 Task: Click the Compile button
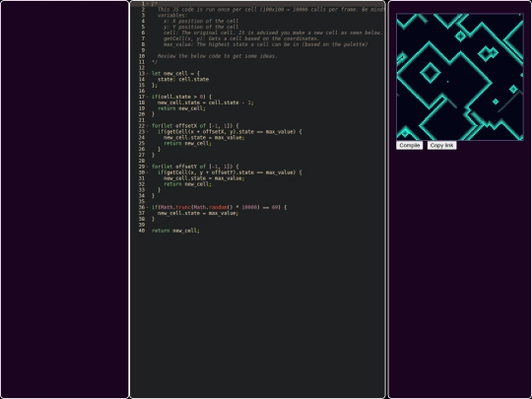pyautogui.click(x=409, y=145)
